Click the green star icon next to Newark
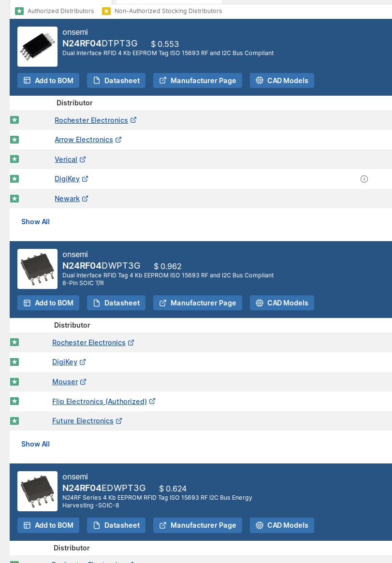392x563 pixels. click(x=15, y=199)
